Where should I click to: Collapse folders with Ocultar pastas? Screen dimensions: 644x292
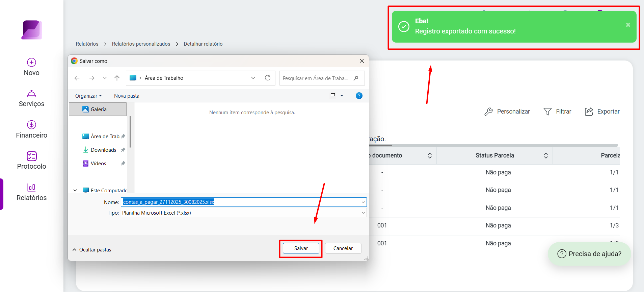92,250
